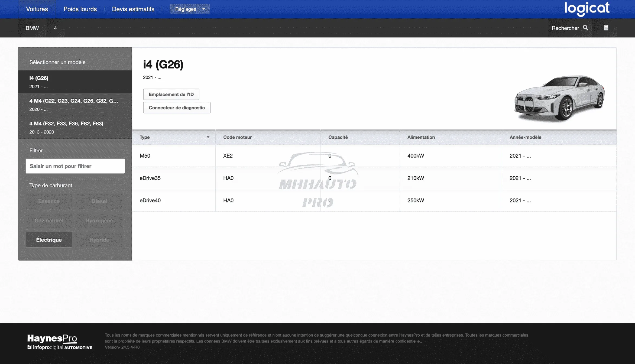Open the clipboard icon in top bar
635x364 pixels.
coord(606,28)
